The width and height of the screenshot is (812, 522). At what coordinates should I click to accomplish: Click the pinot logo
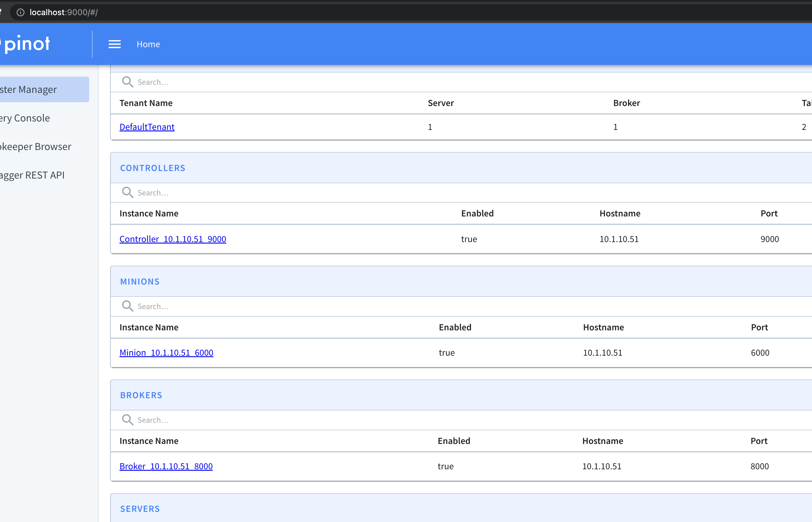click(x=27, y=44)
